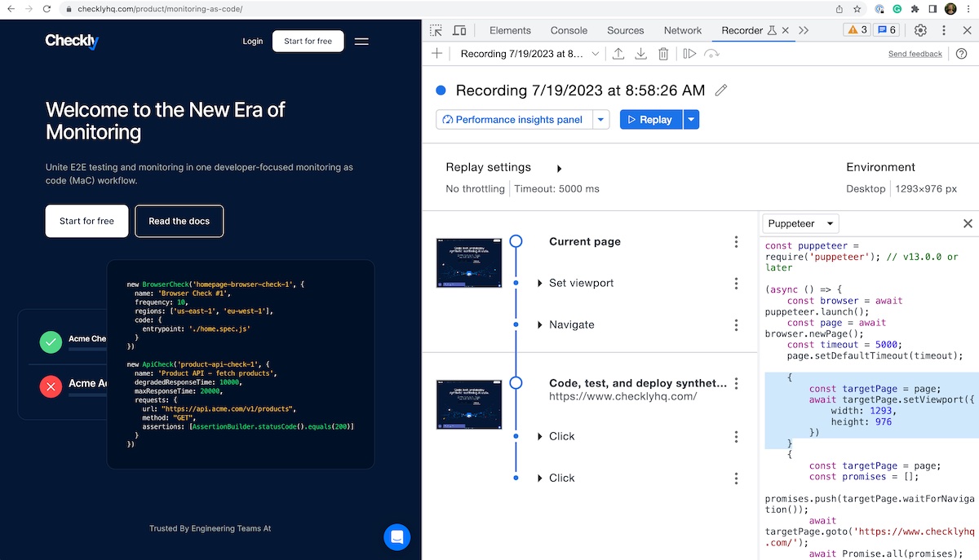979x560 pixels.
Task: Click the Login link on Checkly
Action: tap(253, 41)
